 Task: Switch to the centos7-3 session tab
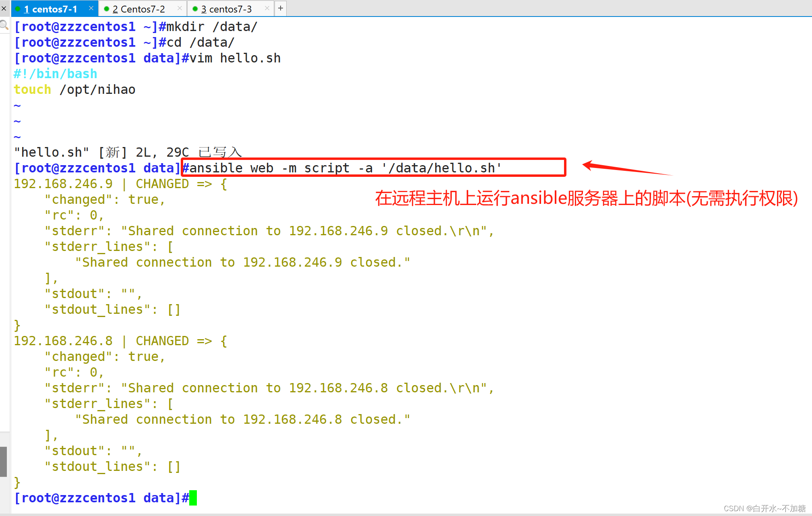226,9
